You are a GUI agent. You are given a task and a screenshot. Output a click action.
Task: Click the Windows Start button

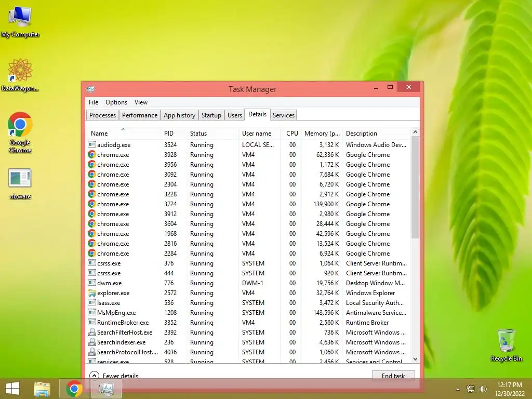pos(12,389)
